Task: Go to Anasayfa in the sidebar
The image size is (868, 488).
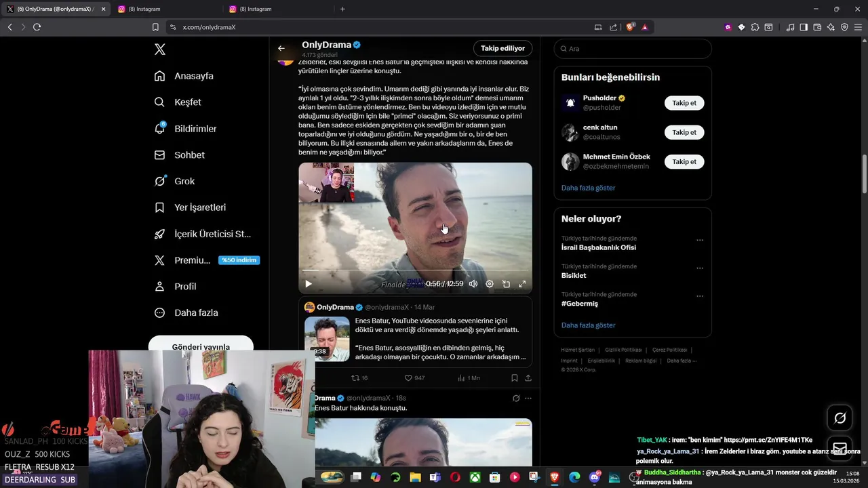Action: pyautogui.click(x=184, y=76)
